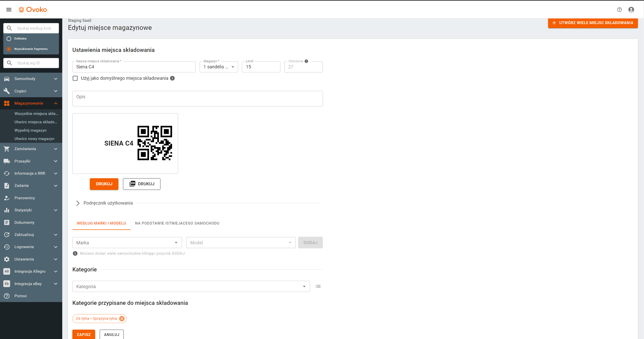Click the QR code label preview
This screenshot has width=644, height=339.
tap(125, 143)
